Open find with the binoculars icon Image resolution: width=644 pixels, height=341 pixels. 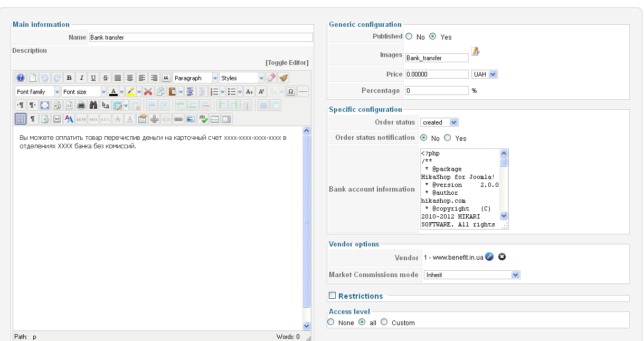tap(93, 106)
